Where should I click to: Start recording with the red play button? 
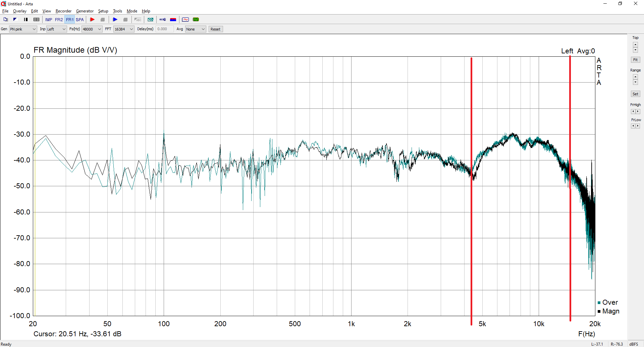point(92,19)
